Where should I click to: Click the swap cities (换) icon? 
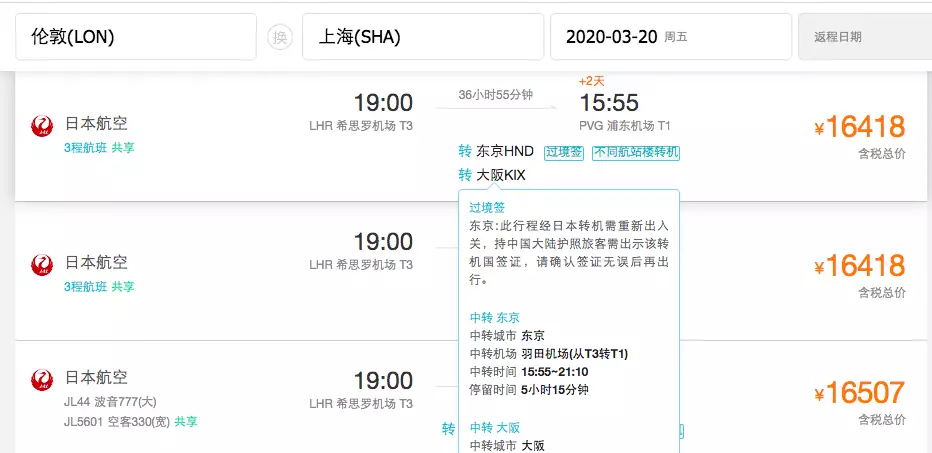click(279, 37)
